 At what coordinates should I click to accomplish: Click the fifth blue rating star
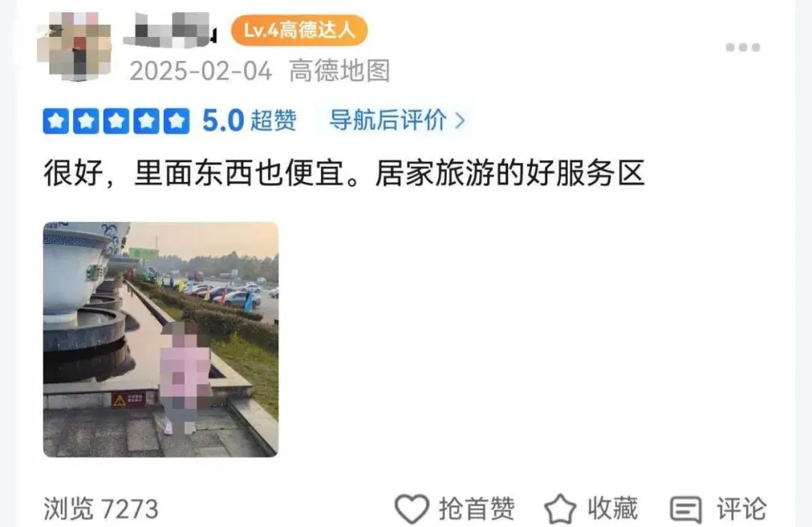[177, 121]
